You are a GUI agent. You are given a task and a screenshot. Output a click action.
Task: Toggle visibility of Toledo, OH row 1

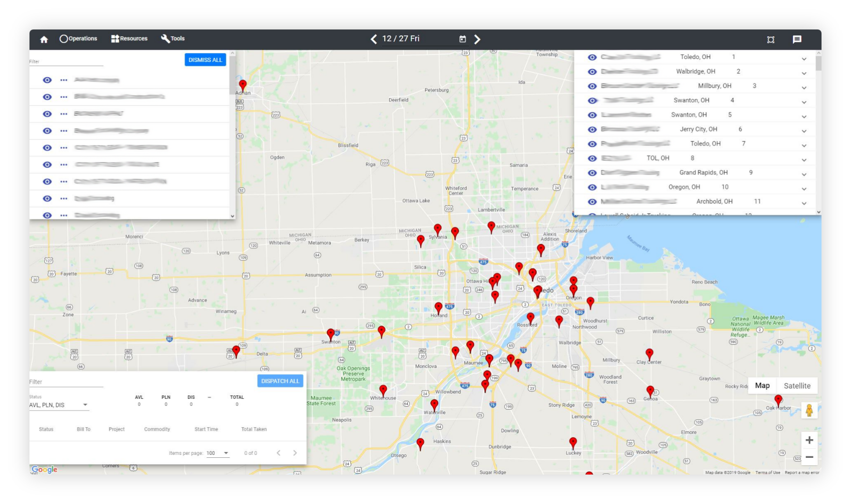click(592, 57)
